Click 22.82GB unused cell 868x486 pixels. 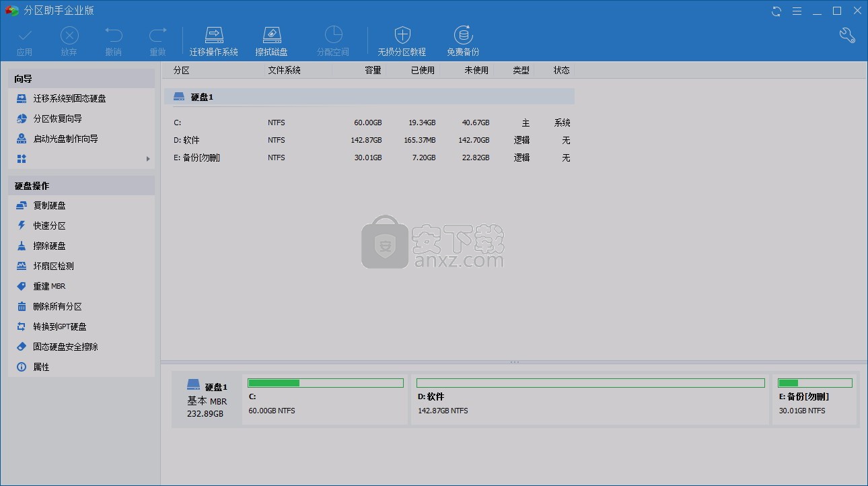[475, 158]
